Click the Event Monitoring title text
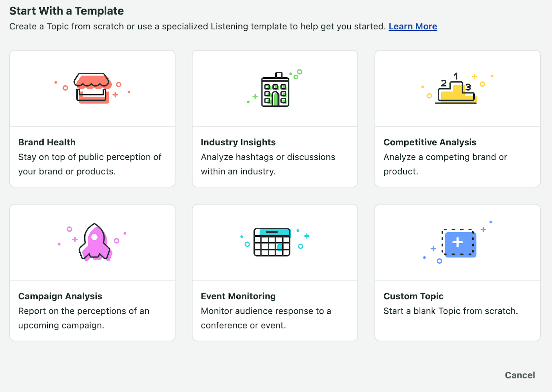The image size is (552, 392). point(238,296)
